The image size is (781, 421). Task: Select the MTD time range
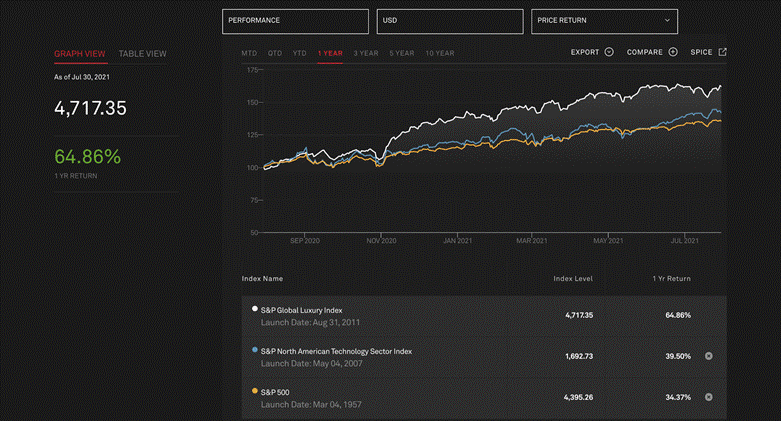click(249, 53)
